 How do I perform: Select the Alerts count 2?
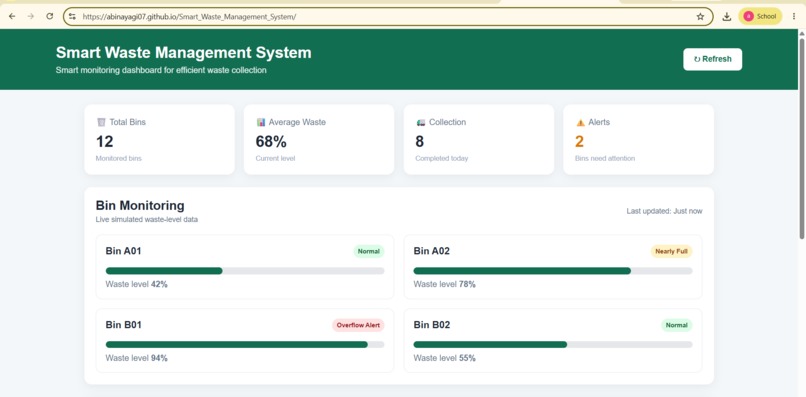click(x=579, y=141)
